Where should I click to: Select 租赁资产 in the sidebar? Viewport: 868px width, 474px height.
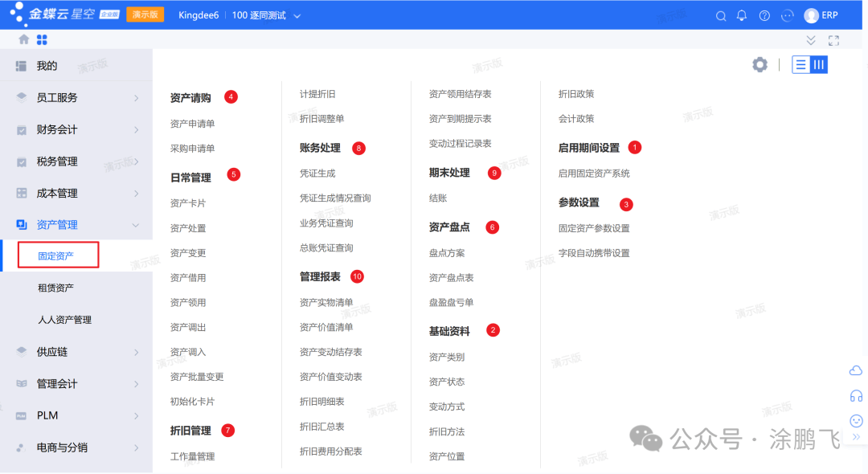tap(55, 288)
